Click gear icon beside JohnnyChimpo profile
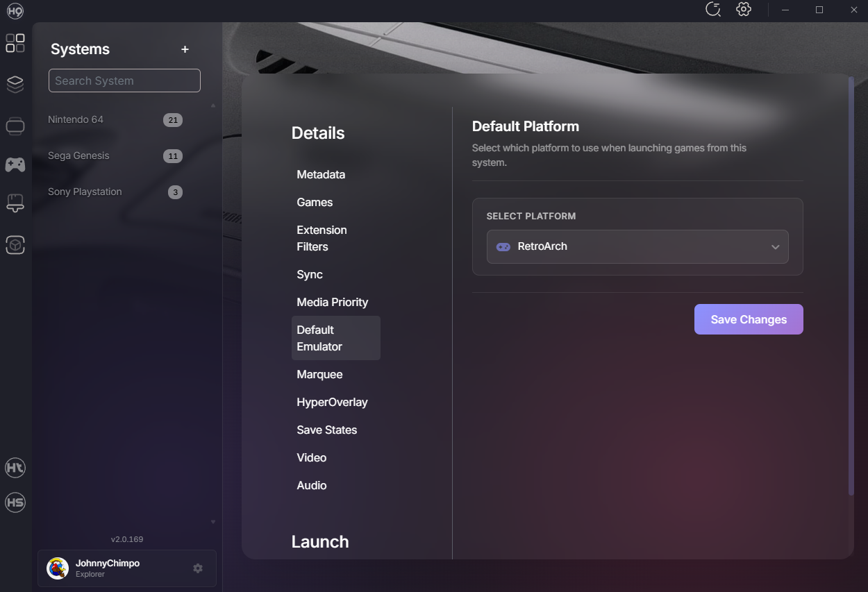Viewport: 868px width, 592px height. 198,568
